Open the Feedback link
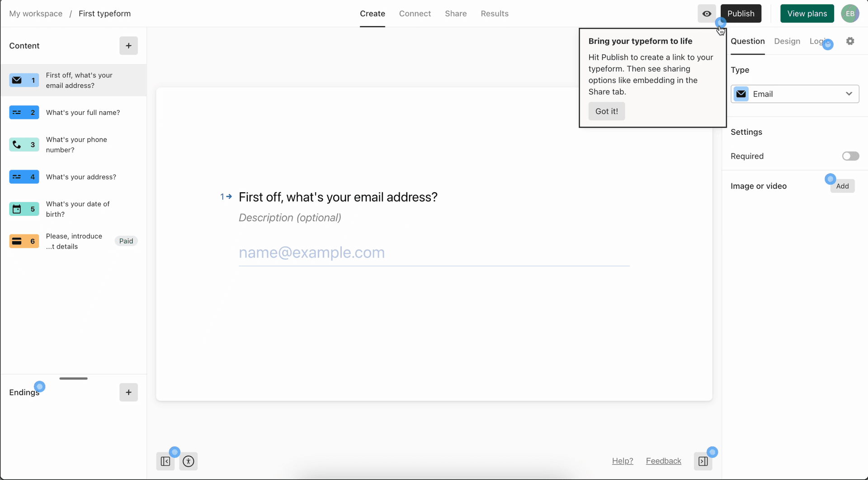Screen dimensions: 868x480 click(x=663, y=461)
